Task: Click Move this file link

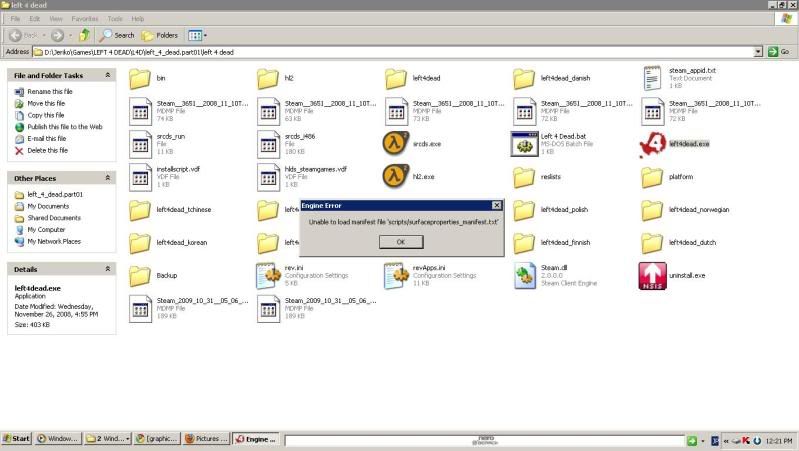Action: click(x=46, y=103)
